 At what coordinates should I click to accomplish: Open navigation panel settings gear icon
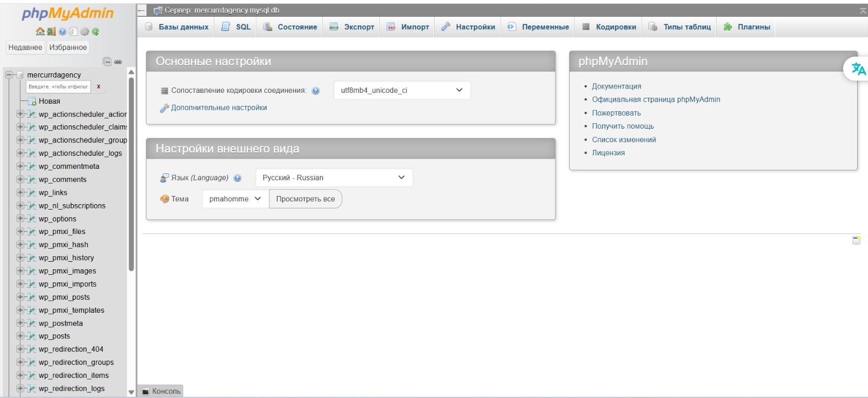[x=85, y=31]
